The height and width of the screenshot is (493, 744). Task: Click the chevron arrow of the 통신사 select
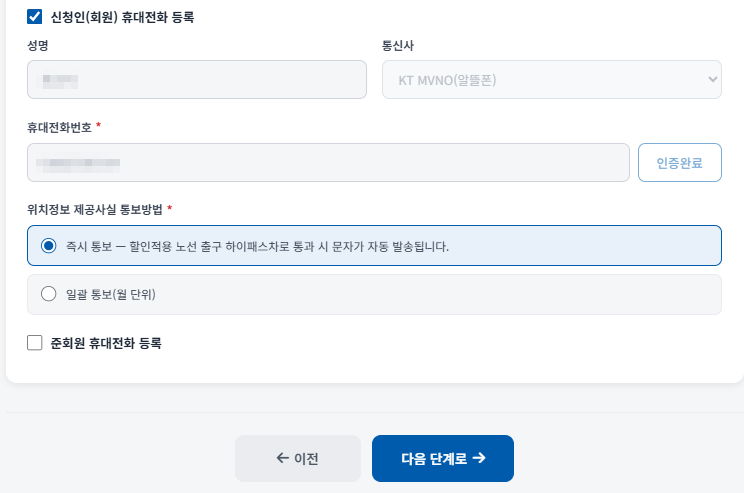point(712,79)
